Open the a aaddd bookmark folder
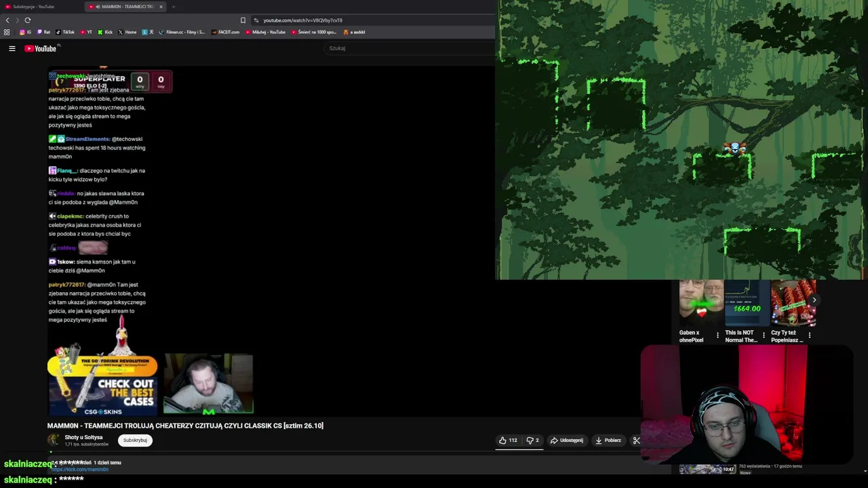The height and width of the screenshot is (488, 868). tap(354, 32)
